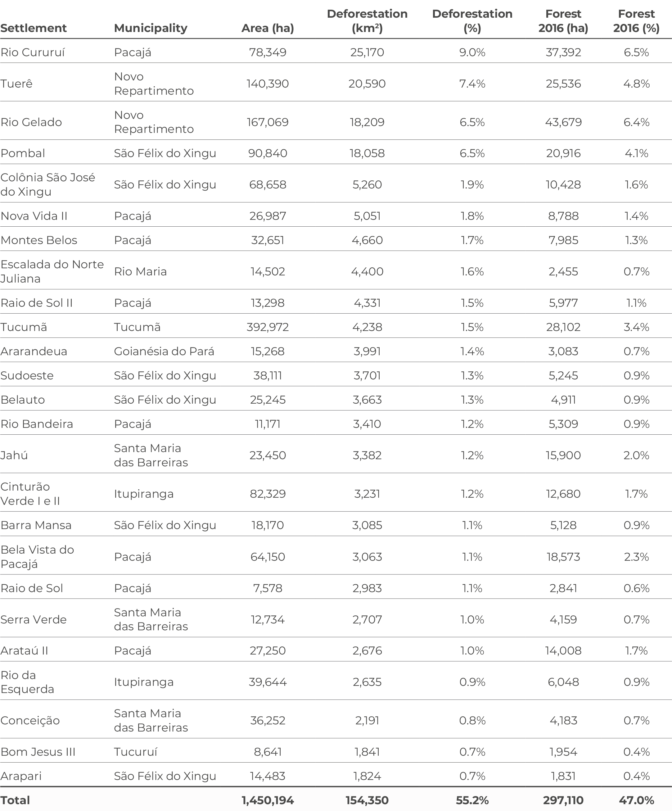Select the Serra Verde settlement cell
The width and height of the screenshot is (672, 811).
point(34,619)
